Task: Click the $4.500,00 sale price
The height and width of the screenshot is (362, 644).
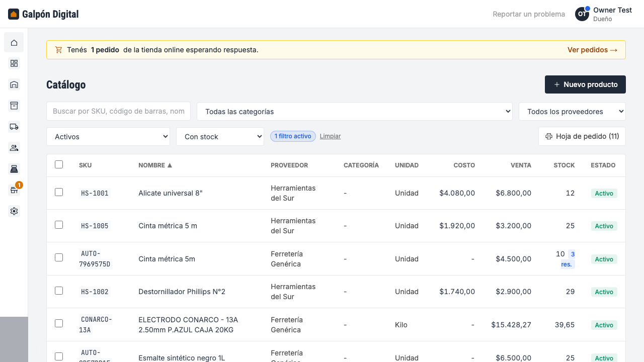Action: click(513, 259)
